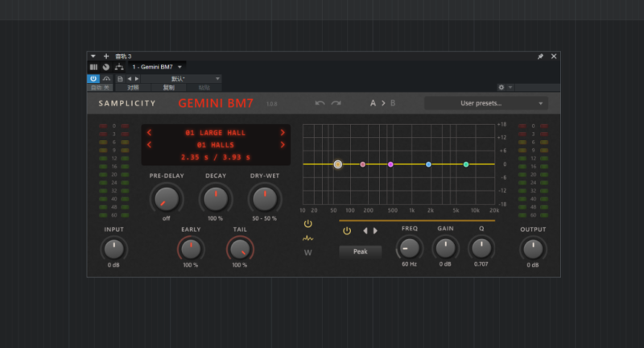Click the Peak filter type button
Viewport: 644px width, 348px height.
pyautogui.click(x=360, y=251)
